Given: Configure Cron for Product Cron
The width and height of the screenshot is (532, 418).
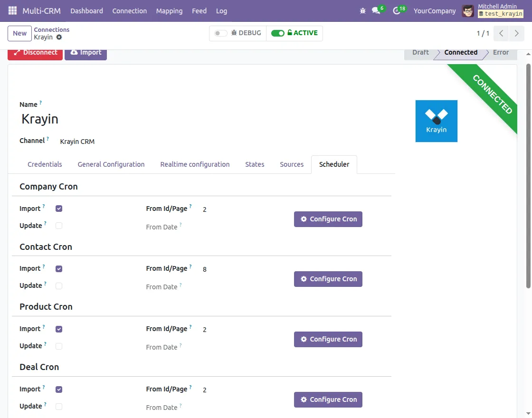Looking at the screenshot, I should 328,339.
